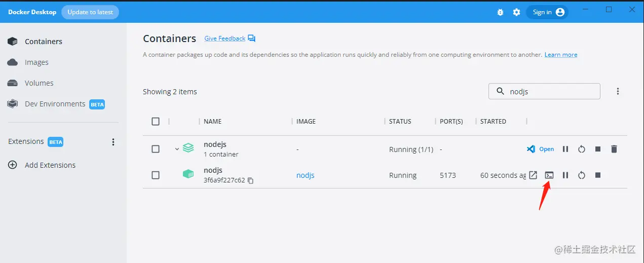
Task: Tick the nodejs stack checkbox
Action: tap(156, 149)
